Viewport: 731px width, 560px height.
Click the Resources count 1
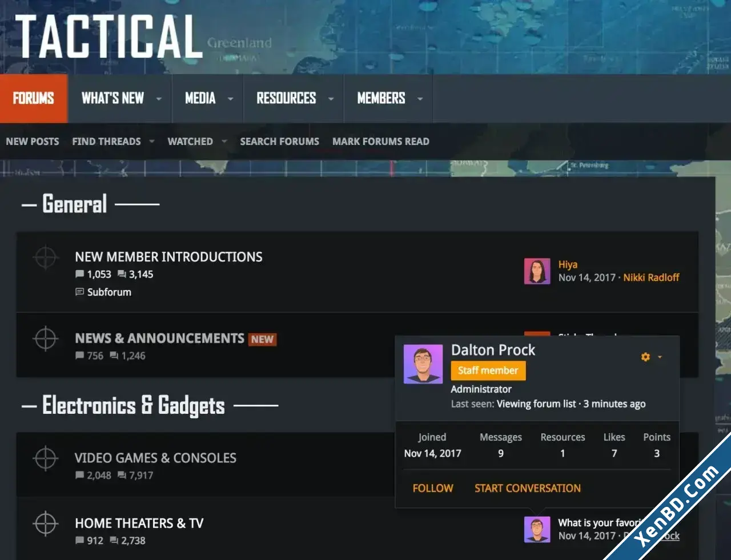pyautogui.click(x=563, y=453)
